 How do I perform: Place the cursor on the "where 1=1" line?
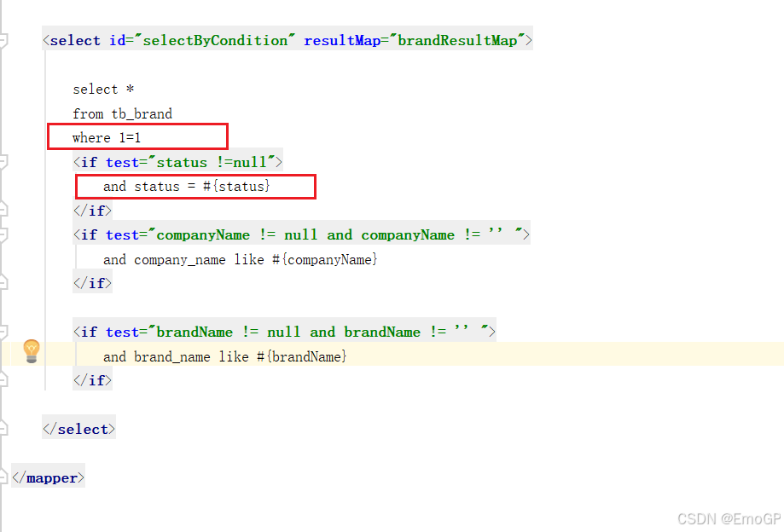[x=107, y=137]
